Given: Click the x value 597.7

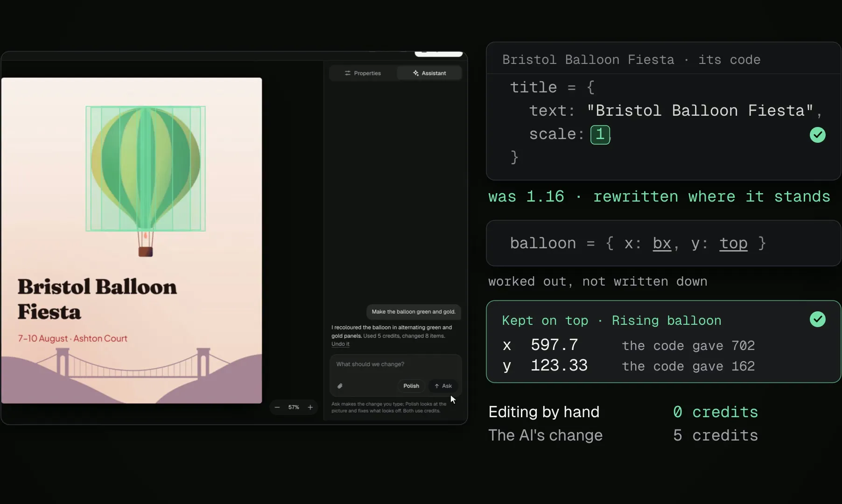Looking at the screenshot, I should [554, 345].
